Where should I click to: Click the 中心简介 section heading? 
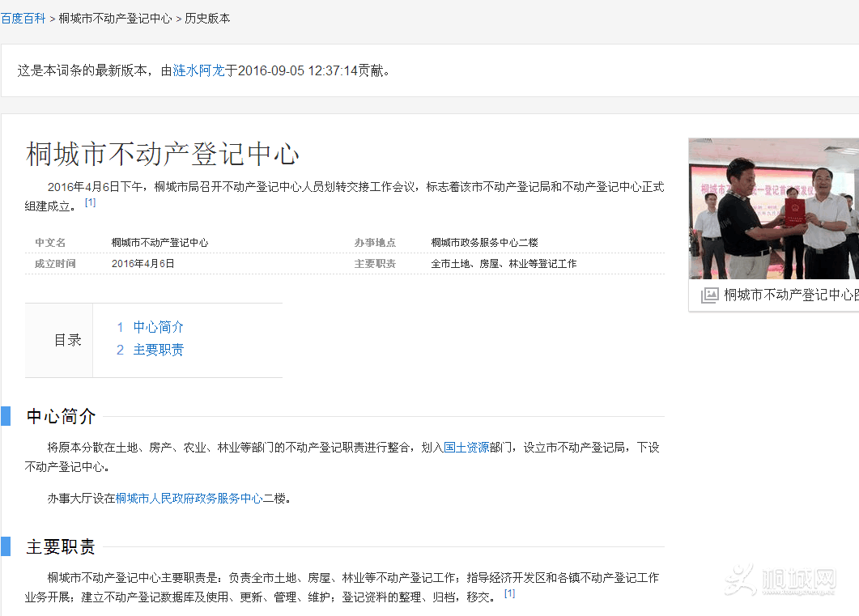(x=61, y=417)
